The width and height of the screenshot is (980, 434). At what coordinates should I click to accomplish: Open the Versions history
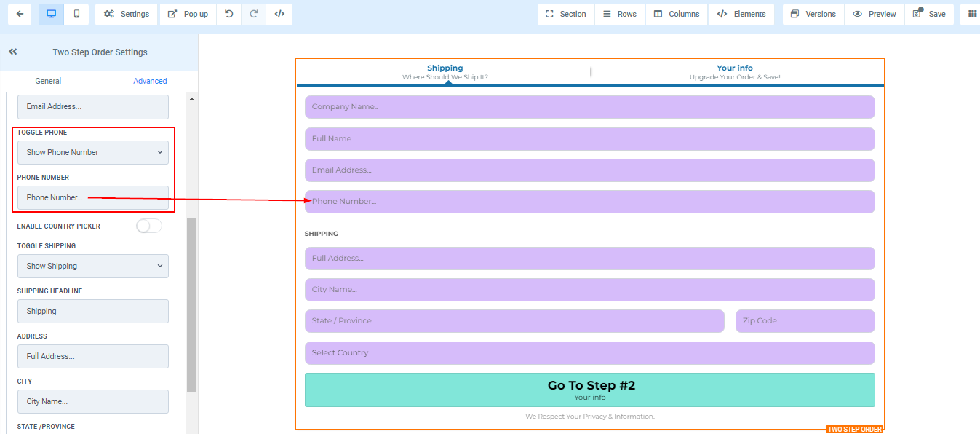pos(813,14)
